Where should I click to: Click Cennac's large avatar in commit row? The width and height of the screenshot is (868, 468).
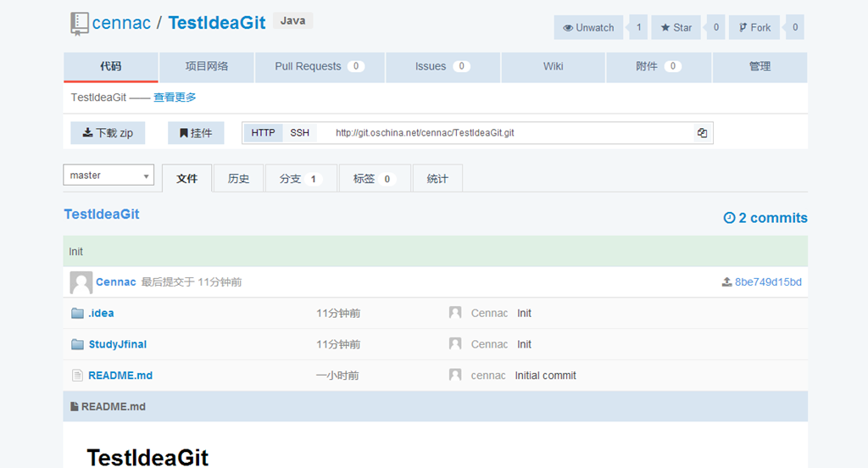click(x=81, y=282)
